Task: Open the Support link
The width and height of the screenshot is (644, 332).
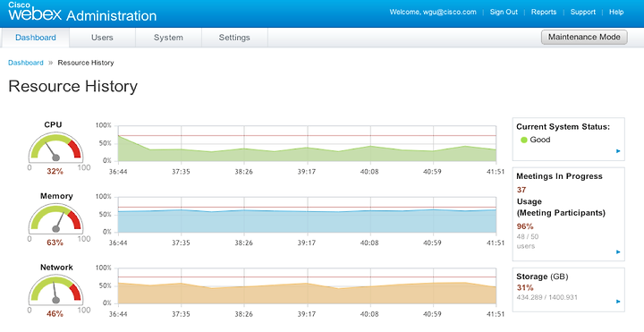Action: coord(583,12)
